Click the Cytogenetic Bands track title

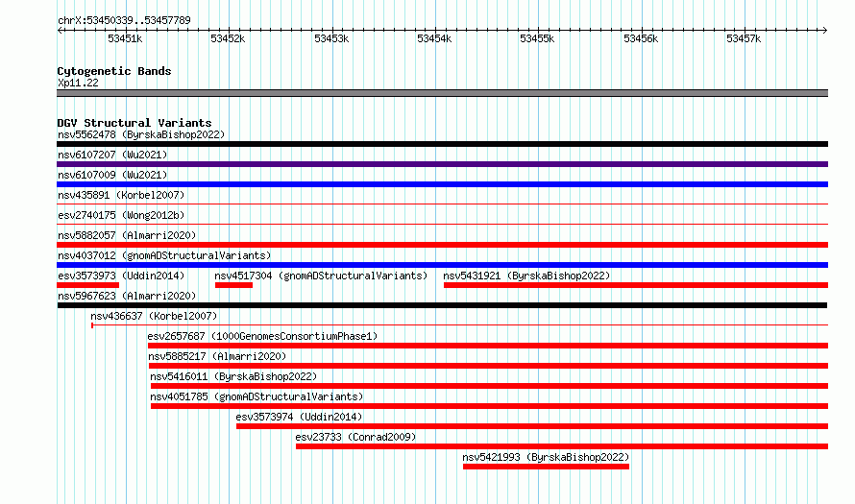coord(114,71)
